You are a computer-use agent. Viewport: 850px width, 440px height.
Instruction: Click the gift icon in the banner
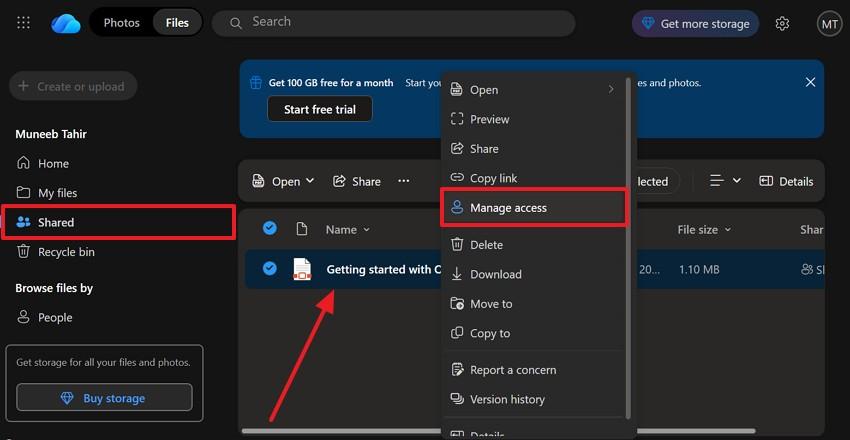pos(255,83)
